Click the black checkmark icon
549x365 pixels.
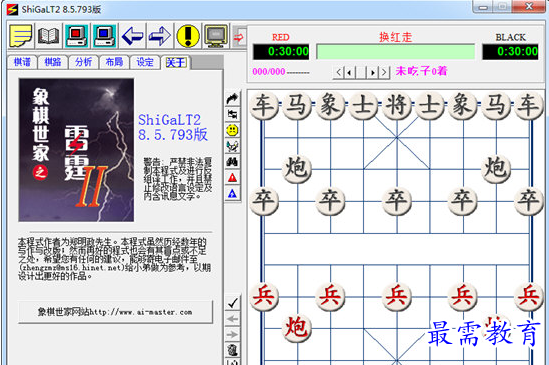(x=233, y=303)
